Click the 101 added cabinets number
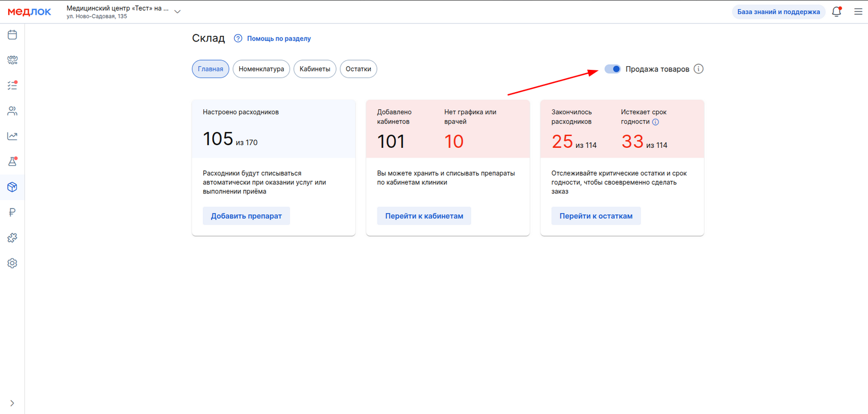 coord(391,141)
